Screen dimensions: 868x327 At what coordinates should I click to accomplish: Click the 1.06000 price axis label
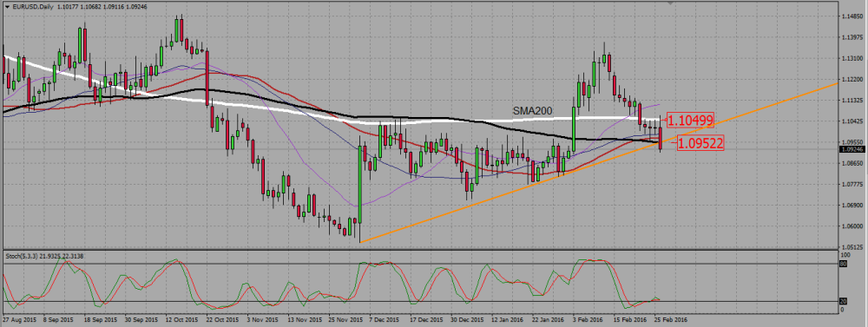coord(853,226)
